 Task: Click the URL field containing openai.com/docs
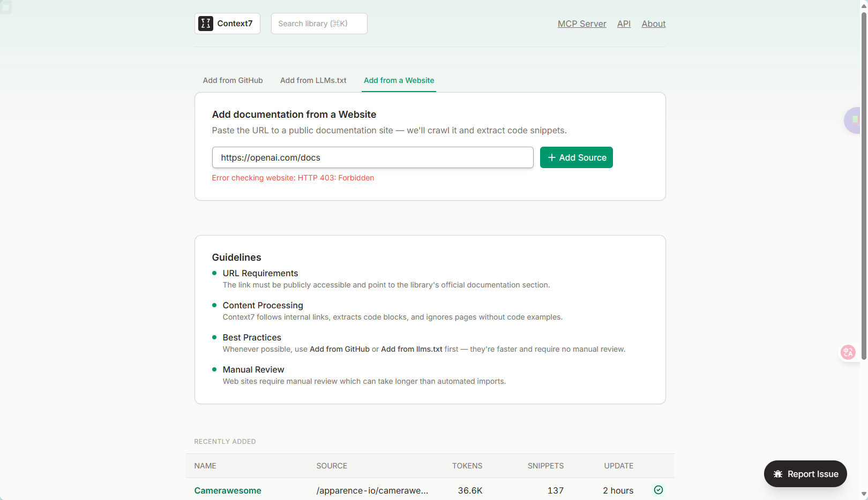373,157
